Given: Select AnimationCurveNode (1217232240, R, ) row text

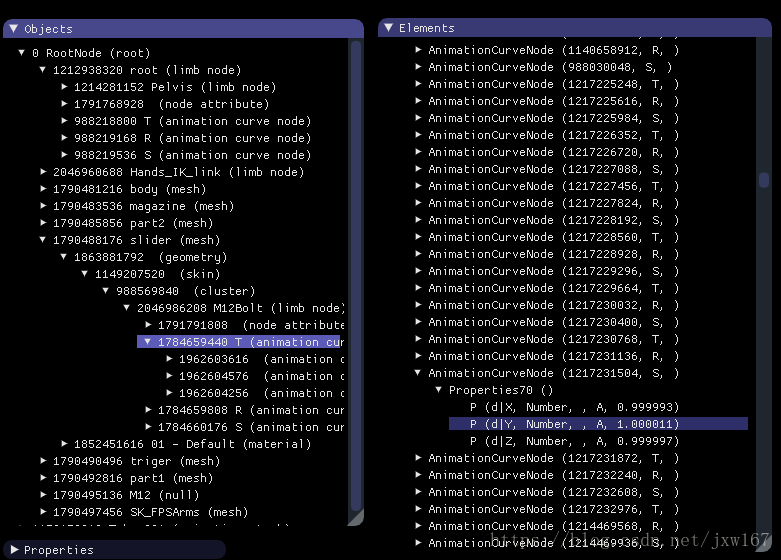Looking at the screenshot, I should (x=553, y=475).
